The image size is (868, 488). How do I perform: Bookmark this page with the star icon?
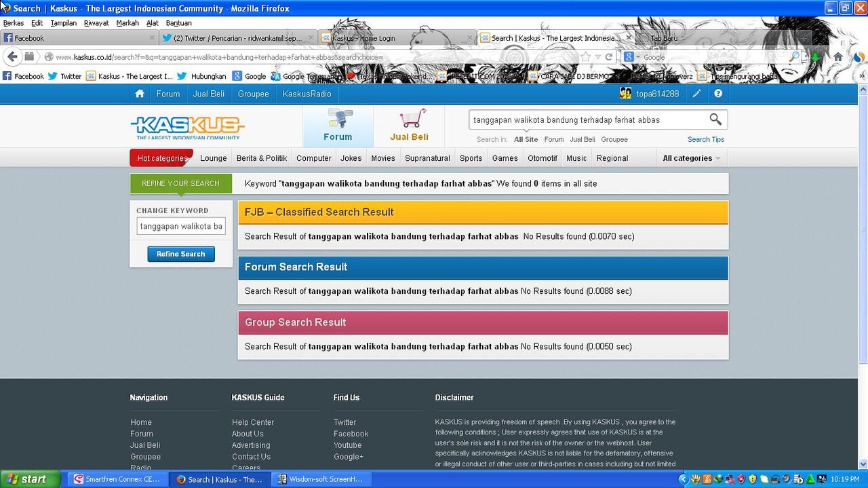pyautogui.click(x=586, y=57)
